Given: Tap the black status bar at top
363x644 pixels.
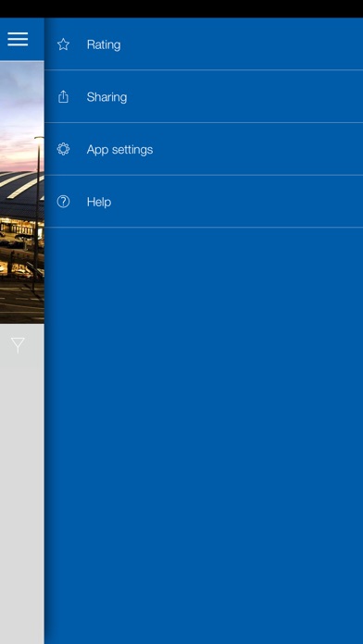Looking at the screenshot, I should pos(181,8).
